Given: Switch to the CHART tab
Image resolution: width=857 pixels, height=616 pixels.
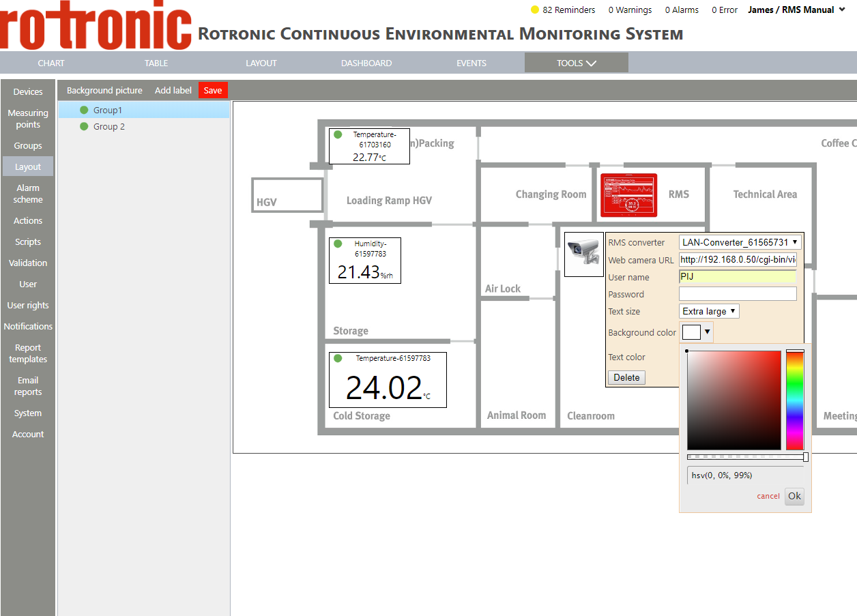Looking at the screenshot, I should tap(51, 63).
